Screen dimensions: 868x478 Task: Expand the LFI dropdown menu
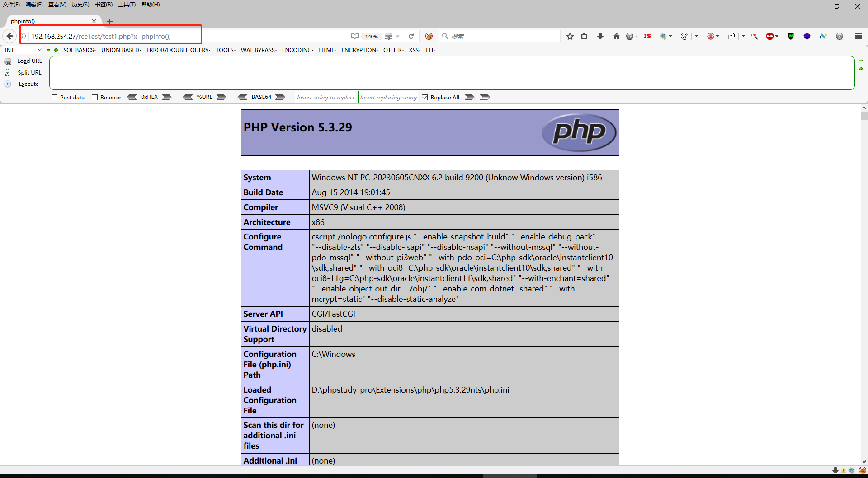[x=430, y=50]
